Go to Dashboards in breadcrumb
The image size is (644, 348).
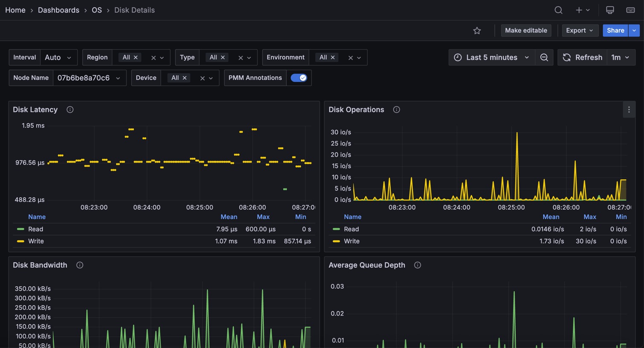coord(59,10)
